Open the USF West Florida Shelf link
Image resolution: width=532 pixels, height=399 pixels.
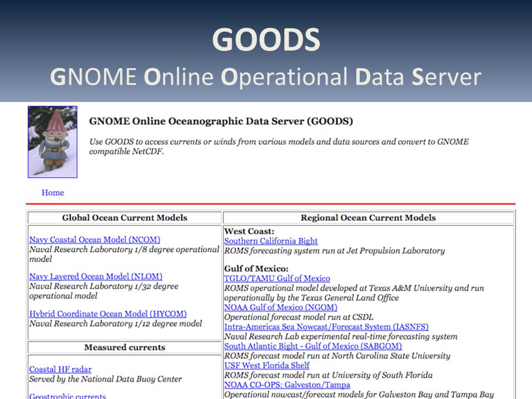[x=267, y=365]
